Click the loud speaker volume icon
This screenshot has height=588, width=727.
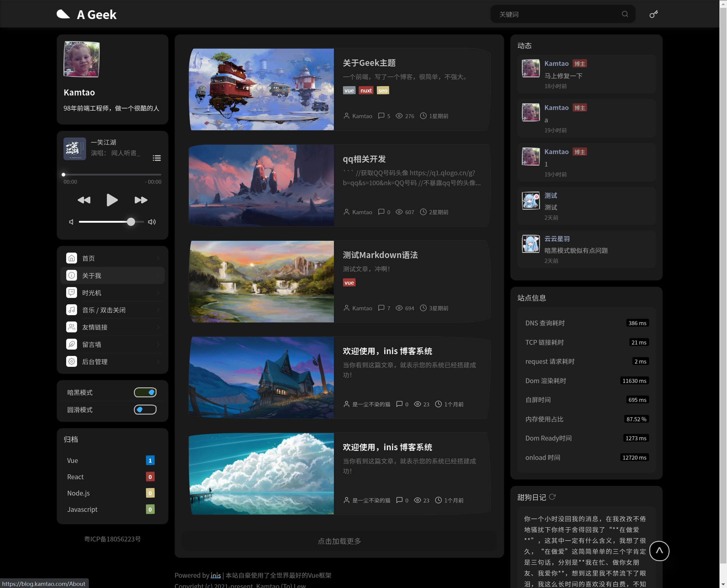click(x=152, y=222)
